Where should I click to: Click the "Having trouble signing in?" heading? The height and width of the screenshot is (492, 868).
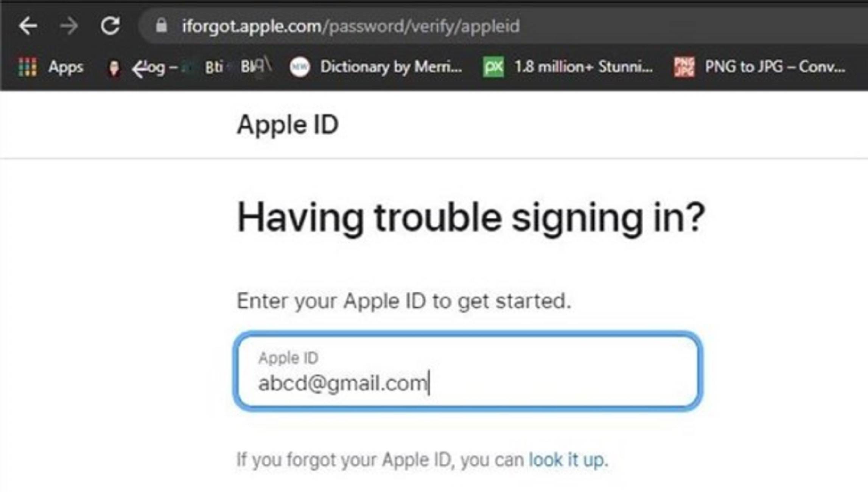click(x=470, y=218)
